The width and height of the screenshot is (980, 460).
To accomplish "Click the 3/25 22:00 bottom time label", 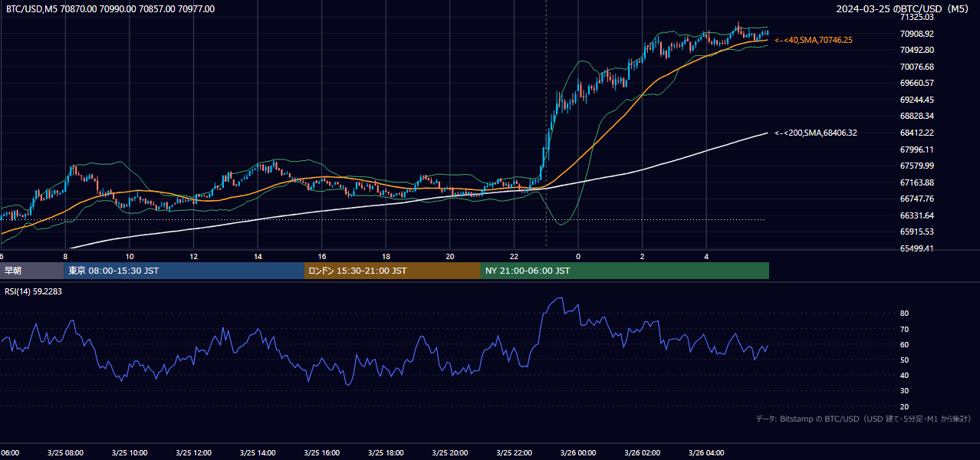I will point(514,453).
